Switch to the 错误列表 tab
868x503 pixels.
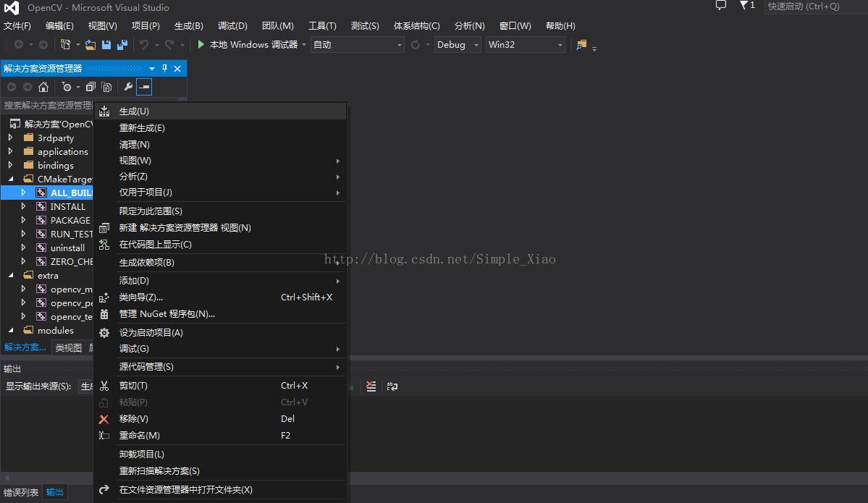(x=21, y=492)
